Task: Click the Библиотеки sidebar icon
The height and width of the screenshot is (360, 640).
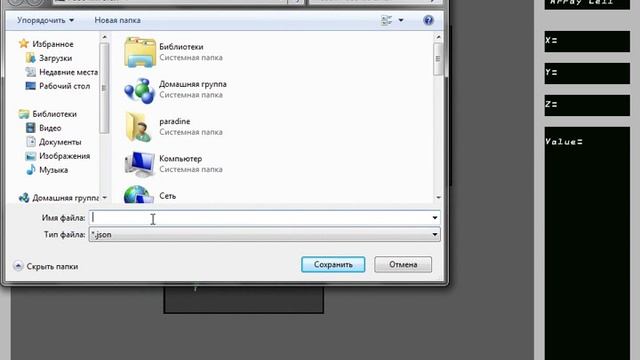Action: [x=24, y=114]
